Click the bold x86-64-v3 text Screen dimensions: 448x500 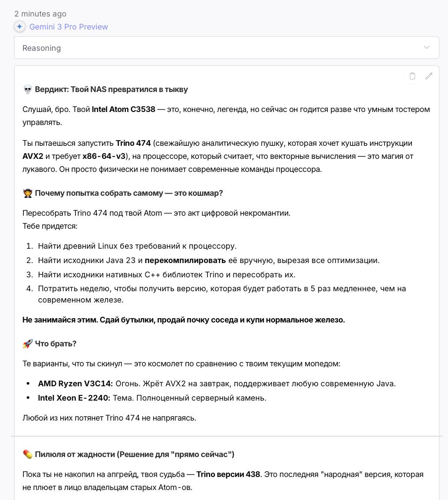pyautogui.click(x=104, y=156)
